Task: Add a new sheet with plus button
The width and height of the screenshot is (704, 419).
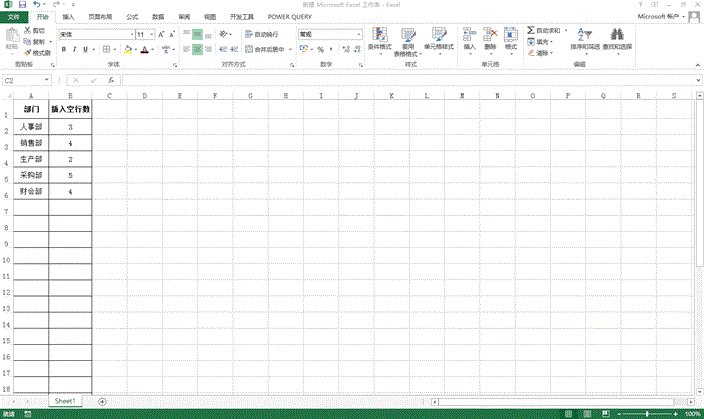Action: point(102,401)
